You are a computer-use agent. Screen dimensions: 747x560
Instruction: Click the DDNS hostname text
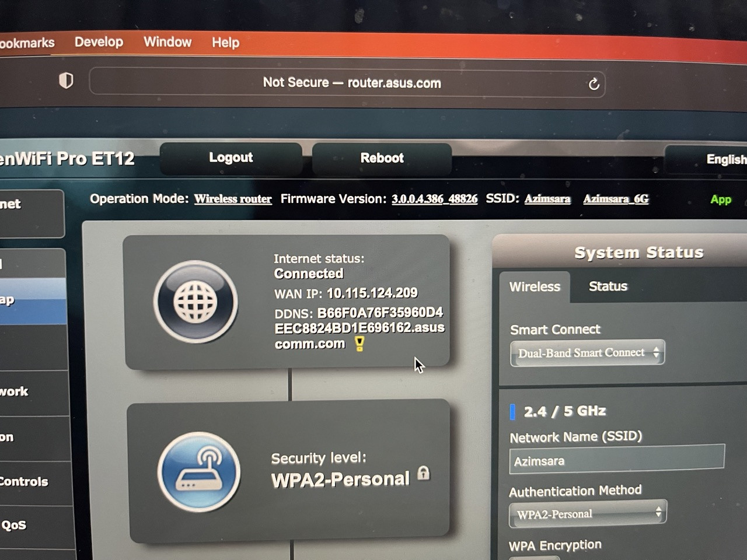click(x=359, y=328)
